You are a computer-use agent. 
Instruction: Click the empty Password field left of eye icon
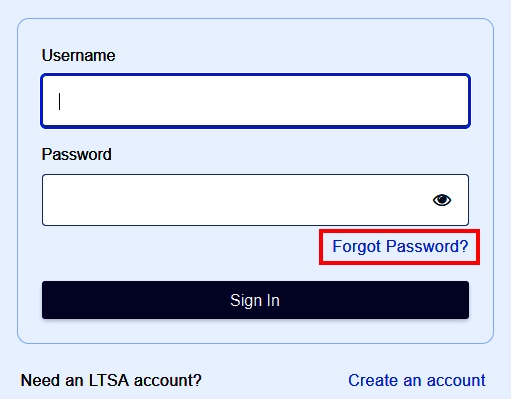tap(233, 200)
